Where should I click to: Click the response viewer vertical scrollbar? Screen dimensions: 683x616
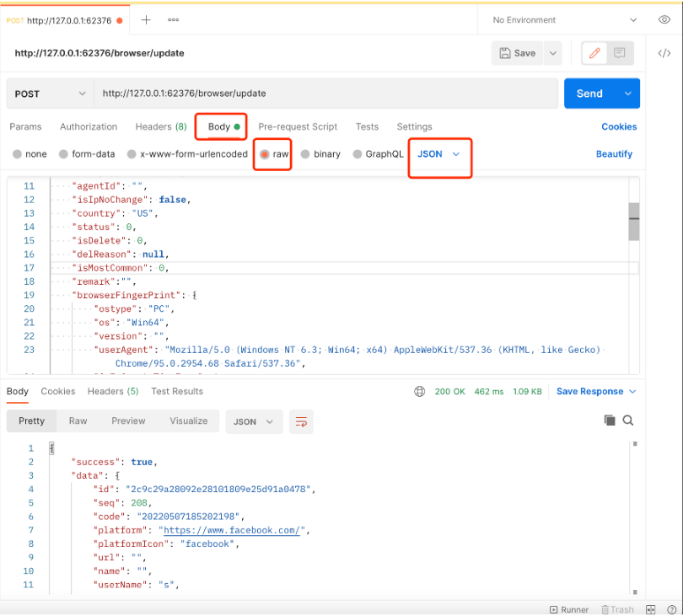tap(635, 518)
